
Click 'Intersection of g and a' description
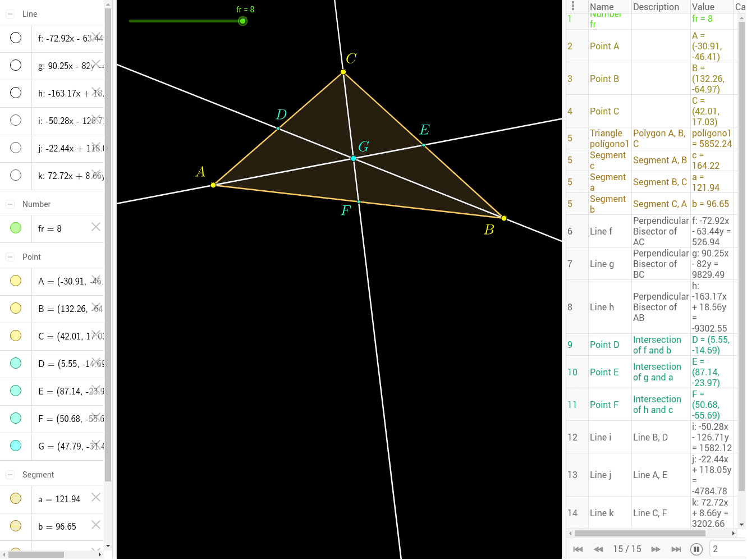click(x=657, y=371)
